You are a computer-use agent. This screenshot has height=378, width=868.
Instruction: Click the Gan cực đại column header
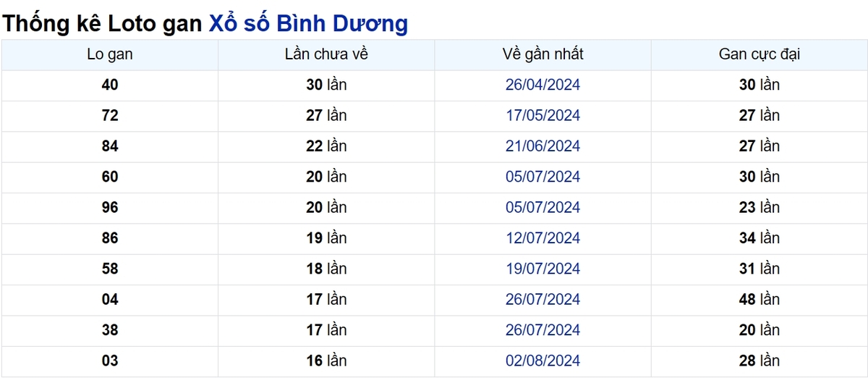click(759, 54)
